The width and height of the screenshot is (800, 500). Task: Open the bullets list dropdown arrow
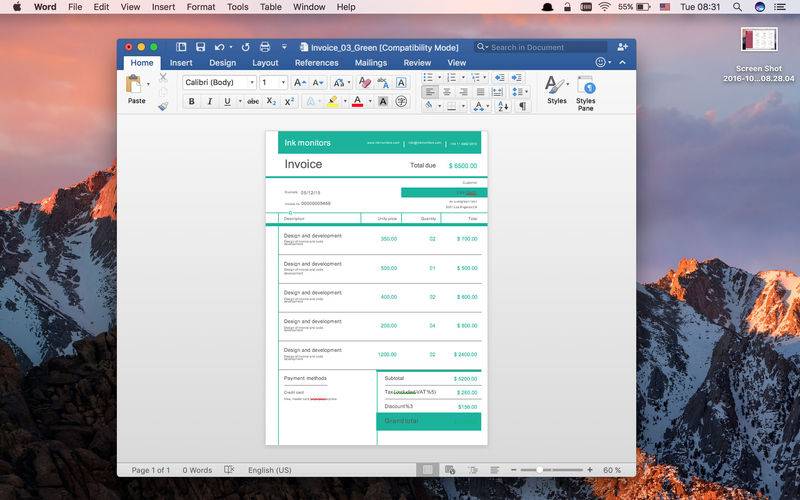[x=439, y=78]
